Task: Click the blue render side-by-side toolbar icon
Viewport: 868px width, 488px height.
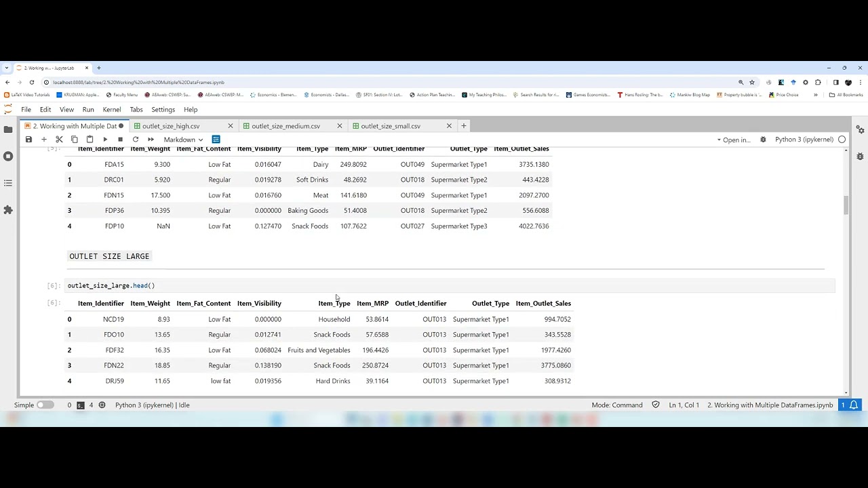Action: click(x=216, y=140)
